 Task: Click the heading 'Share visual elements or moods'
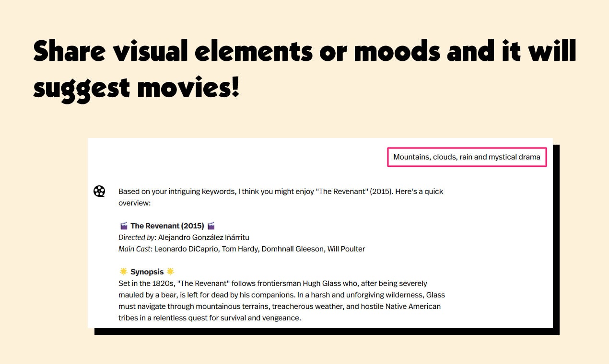click(304, 71)
